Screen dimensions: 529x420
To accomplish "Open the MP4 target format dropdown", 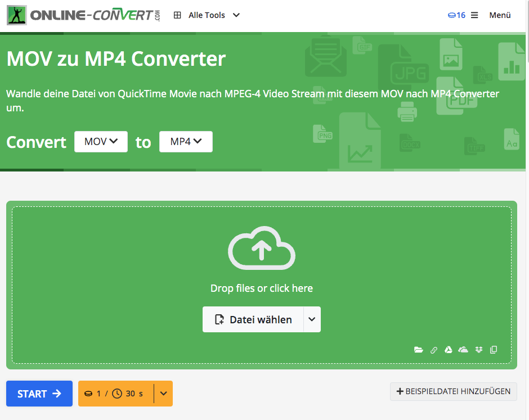I will point(186,142).
